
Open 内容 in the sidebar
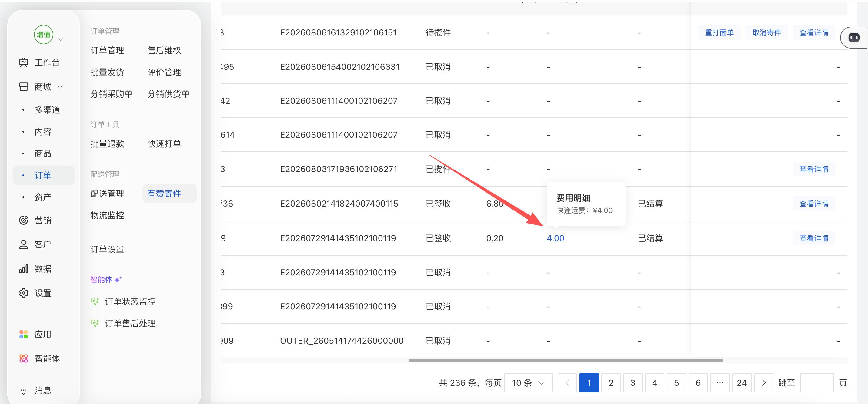pos(43,132)
